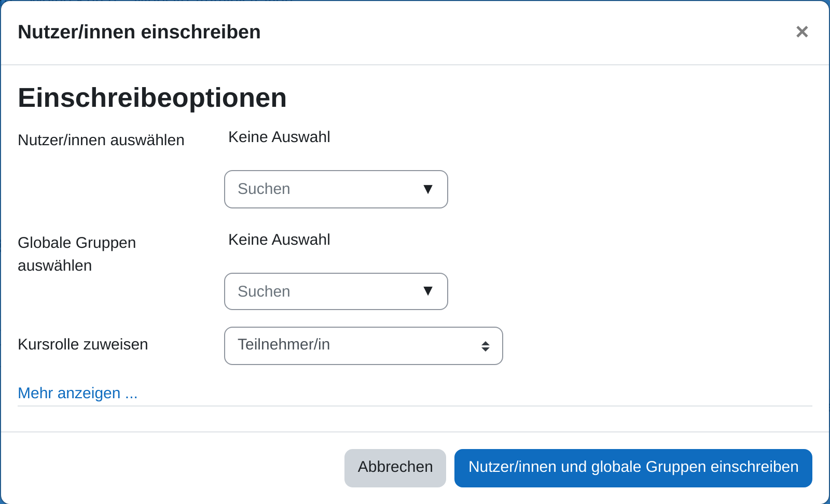830x504 pixels.
Task: Open dropdown arrow of Globale Gruppen search
Action: (428, 291)
